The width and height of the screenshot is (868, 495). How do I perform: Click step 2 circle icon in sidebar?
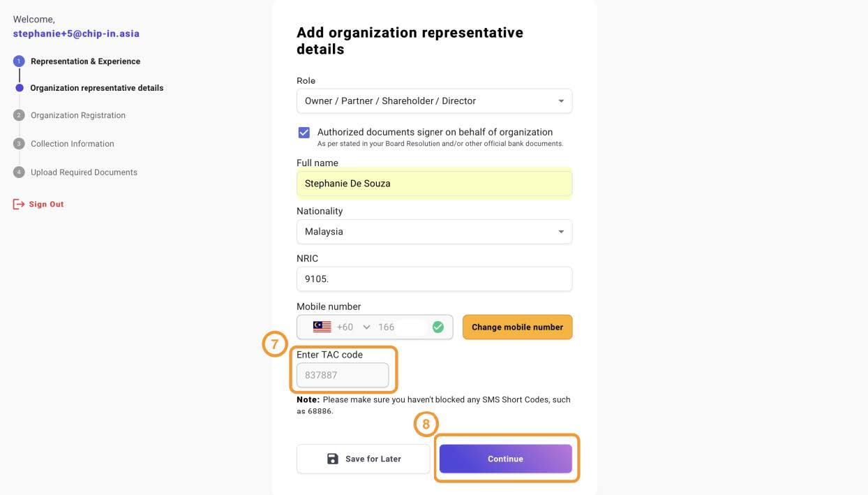click(x=20, y=115)
